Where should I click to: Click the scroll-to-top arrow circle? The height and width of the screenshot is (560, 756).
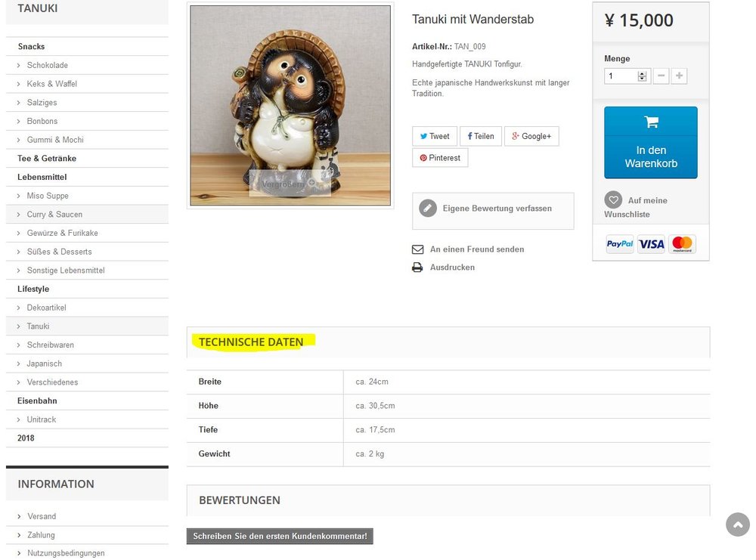coord(738,524)
